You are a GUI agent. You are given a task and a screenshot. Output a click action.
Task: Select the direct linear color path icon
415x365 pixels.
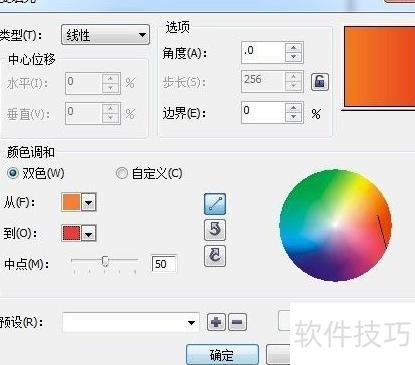(x=215, y=204)
